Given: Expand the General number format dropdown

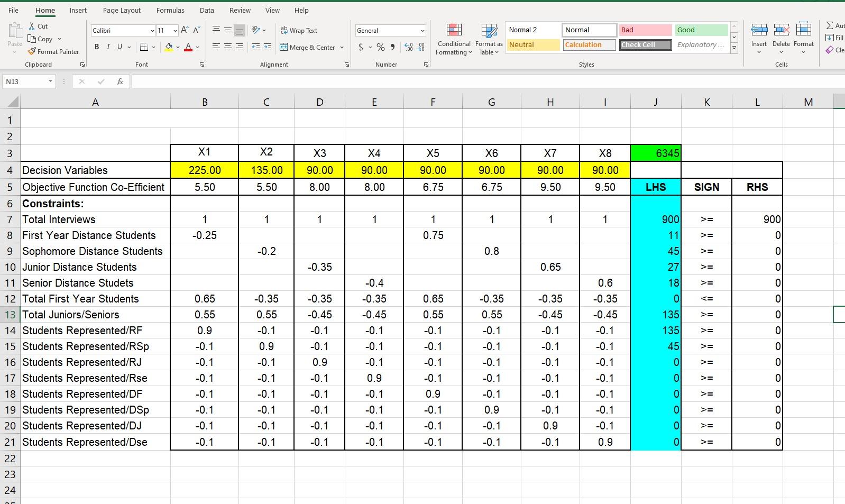Looking at the screenshot, I should (x=422, y=31).
